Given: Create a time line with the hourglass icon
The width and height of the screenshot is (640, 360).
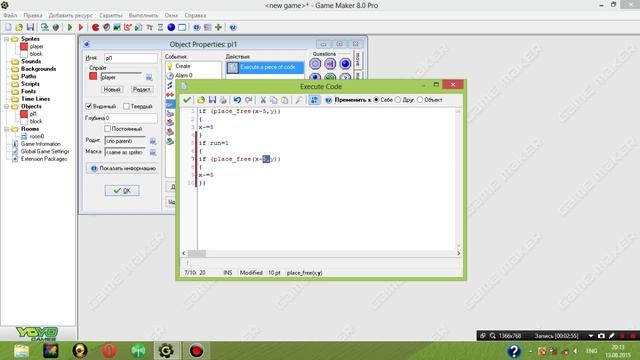Looking at the screenshot, I should tap(160, 27).
